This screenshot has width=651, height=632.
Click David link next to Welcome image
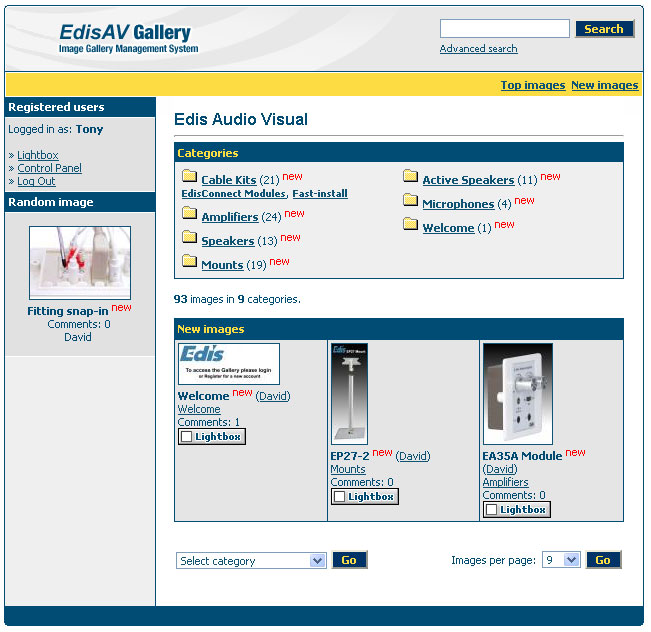coord(273,396)
